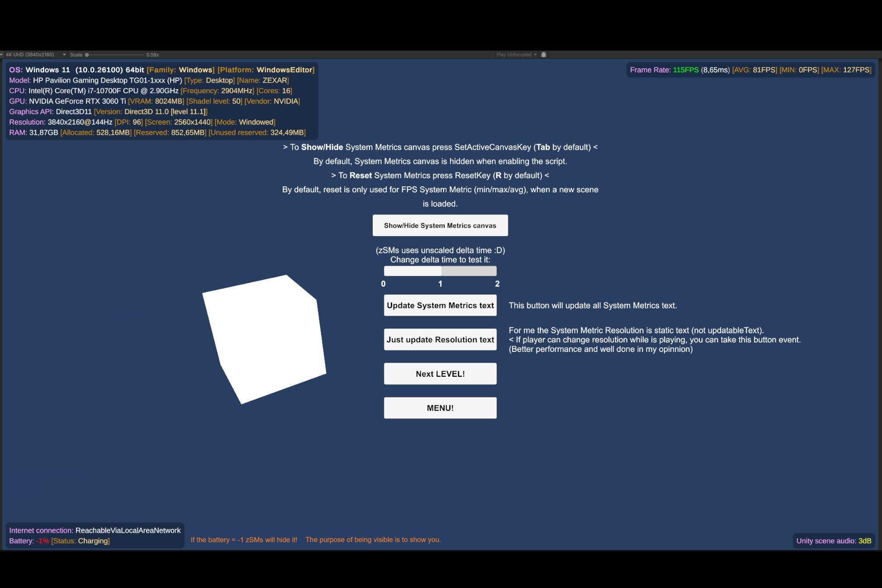Click the RAM: 31,87GB line
This screenshot has height=588, width=882.
coord(157,133)
